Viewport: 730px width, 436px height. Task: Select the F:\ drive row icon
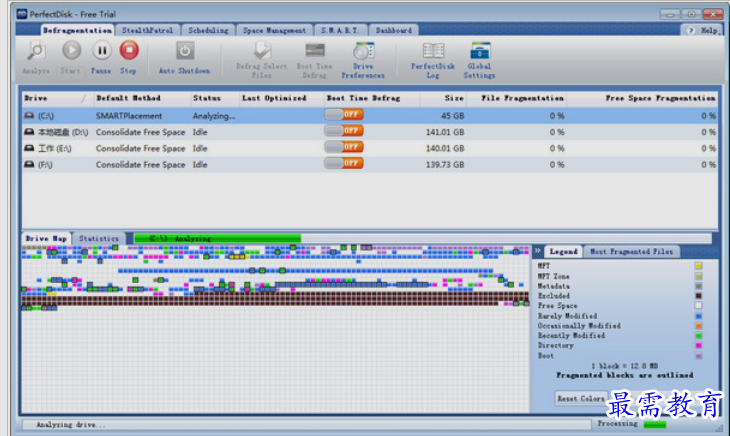(29, 164)
